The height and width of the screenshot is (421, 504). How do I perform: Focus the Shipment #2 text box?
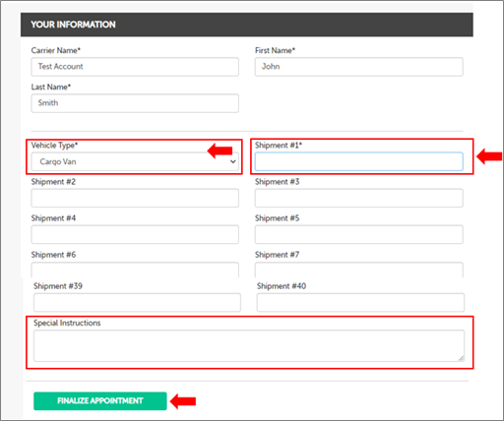(135, 198)
